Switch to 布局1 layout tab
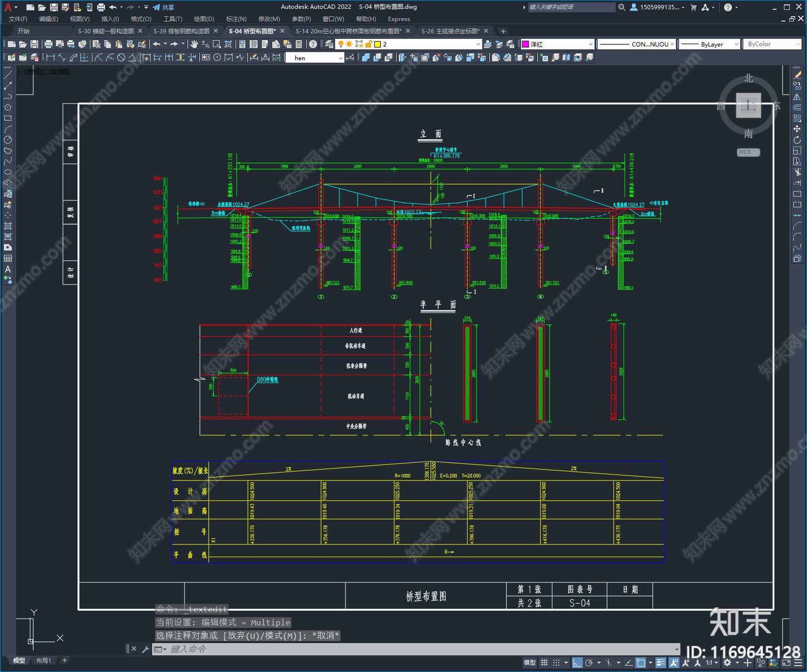807x672 pixels. pyautogui.click(x=43, y=660)
